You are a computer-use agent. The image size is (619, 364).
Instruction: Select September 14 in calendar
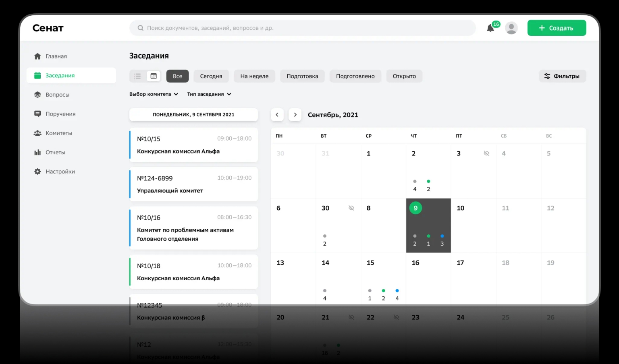coord(339,280)
